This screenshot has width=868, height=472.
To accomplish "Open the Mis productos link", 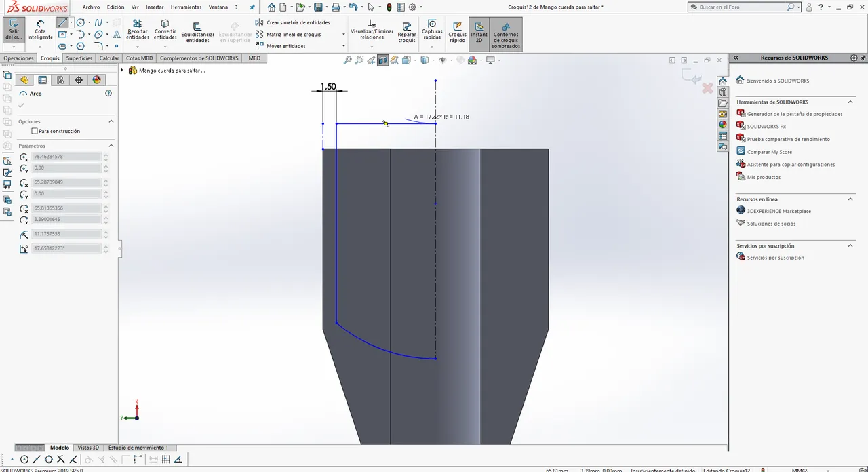I will pyautogui.click(x=764, y=177).
